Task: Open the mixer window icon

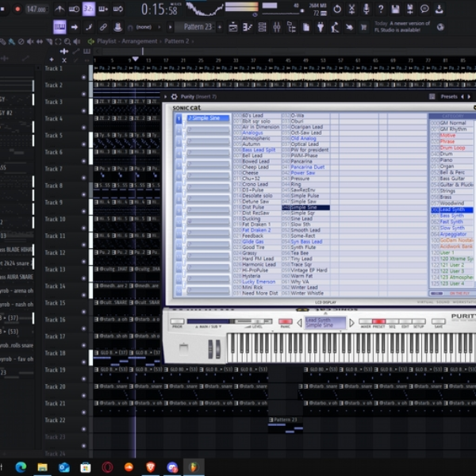Action: pyautogui.click(x=277, y=27)
